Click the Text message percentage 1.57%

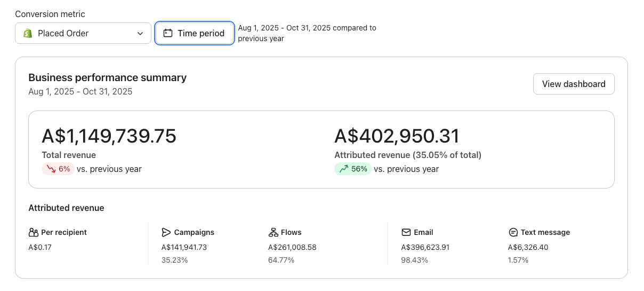point(518,260)
